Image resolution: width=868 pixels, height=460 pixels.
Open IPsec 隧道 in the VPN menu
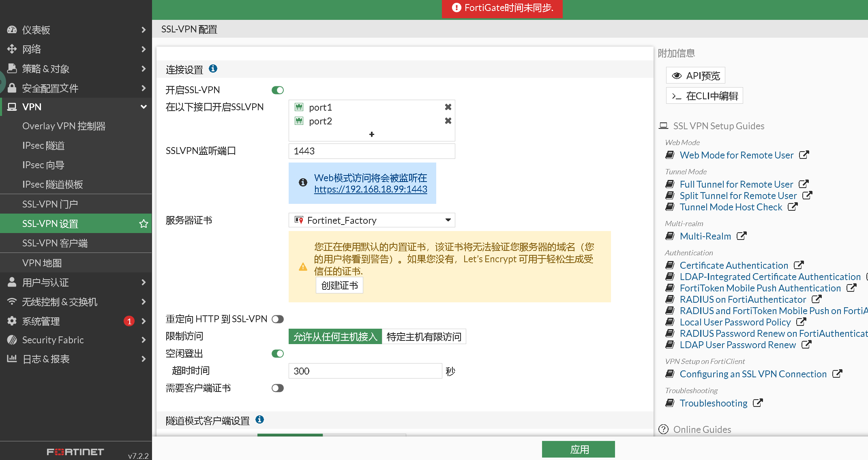[x=43, y=145]
